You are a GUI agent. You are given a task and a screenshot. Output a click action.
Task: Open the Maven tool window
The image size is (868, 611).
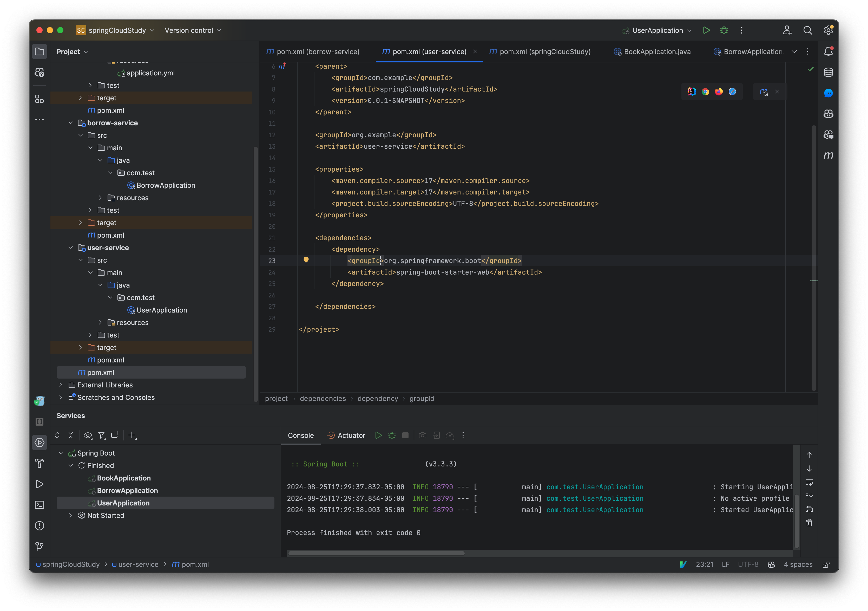(828, 155)
